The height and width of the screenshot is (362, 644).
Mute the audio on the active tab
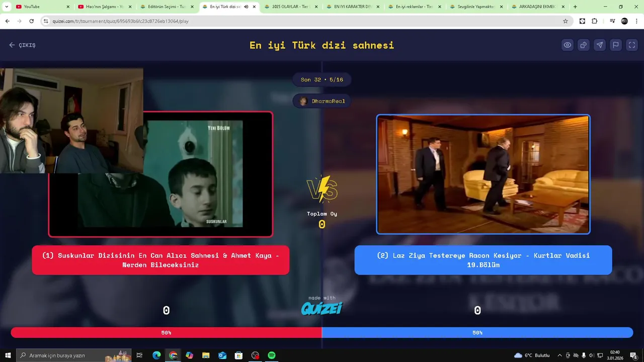pos(246,7)
